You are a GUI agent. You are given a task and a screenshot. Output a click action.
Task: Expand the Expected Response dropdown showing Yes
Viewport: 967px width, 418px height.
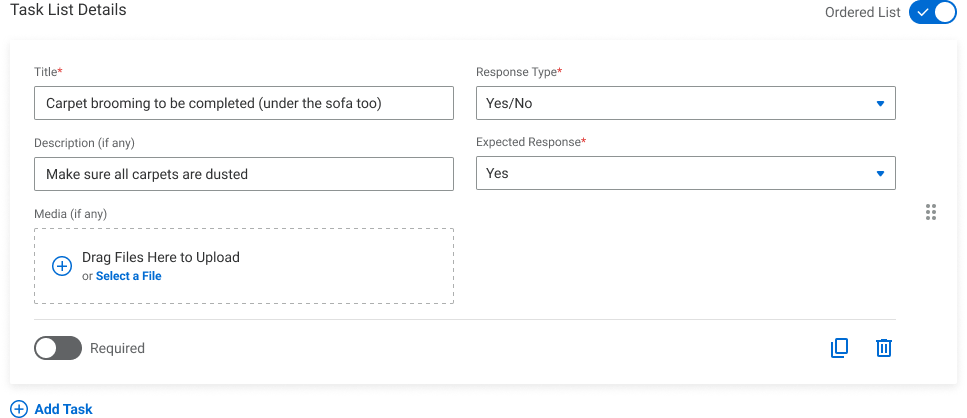(x=685, y=173)
